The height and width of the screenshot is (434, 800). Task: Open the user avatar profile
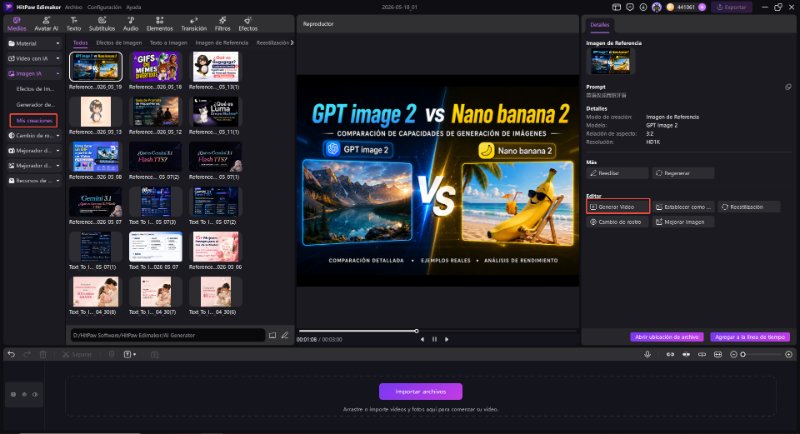click(657, 7)
